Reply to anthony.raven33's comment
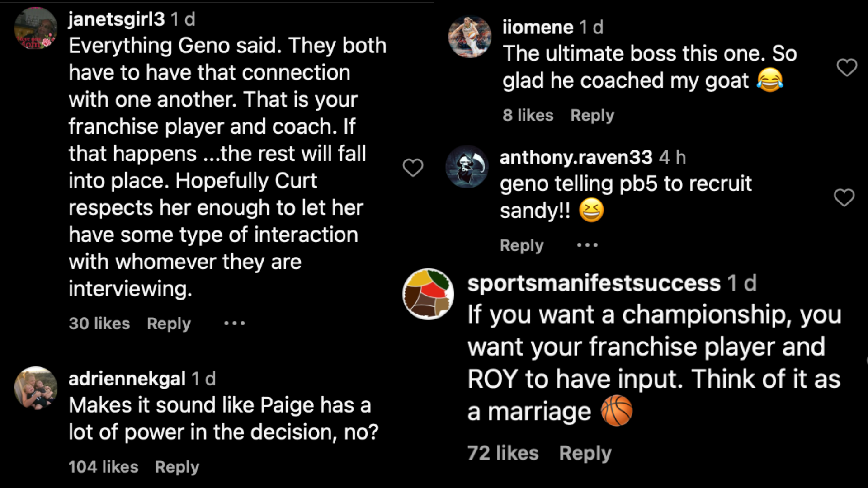The height and width of the screenshot is (488, 868). (522, 245)
